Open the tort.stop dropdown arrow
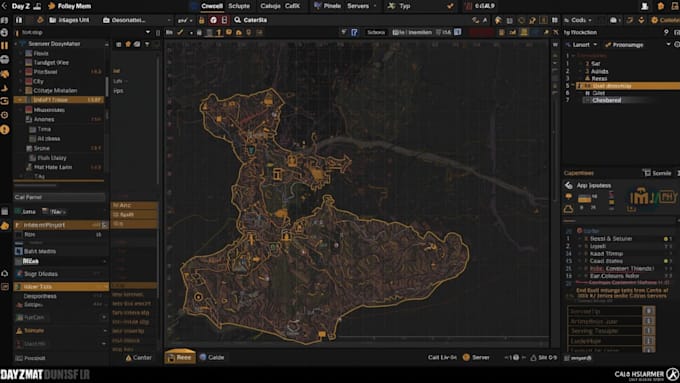Image resolution: width=680 pixels, height=383 pixels. click(148, 32)
